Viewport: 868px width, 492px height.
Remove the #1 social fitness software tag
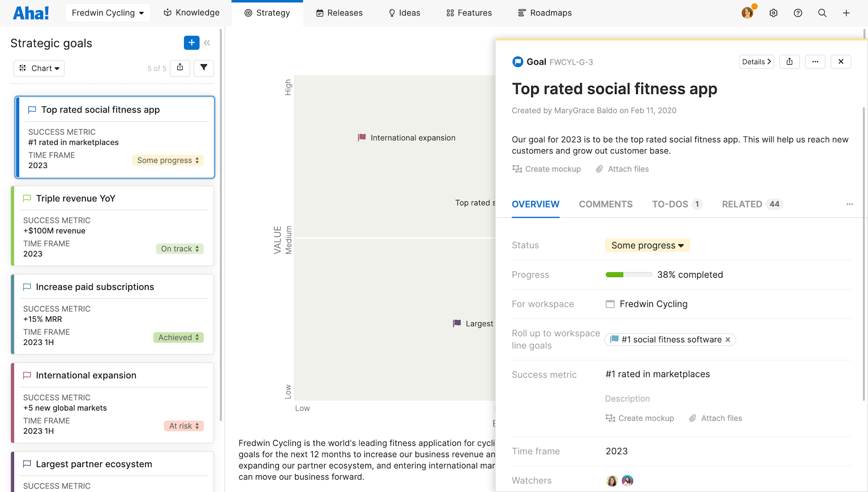(728, 340)
